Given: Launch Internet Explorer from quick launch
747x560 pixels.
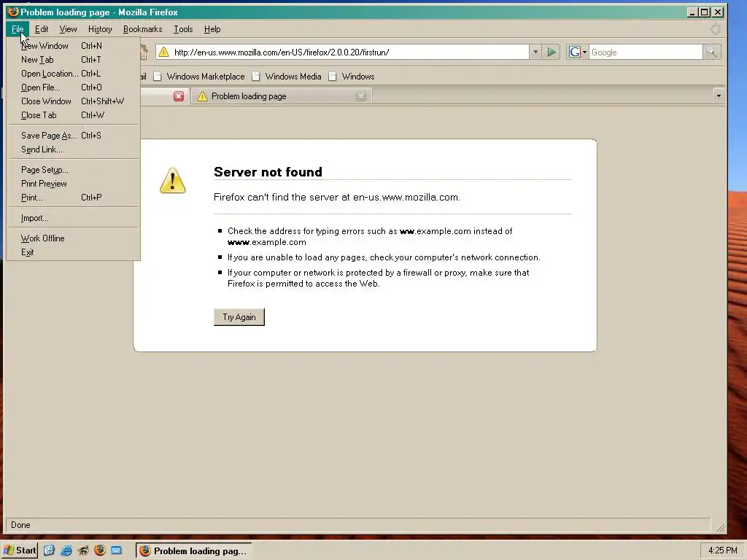Looking at the screenshot, I should 66,551.
